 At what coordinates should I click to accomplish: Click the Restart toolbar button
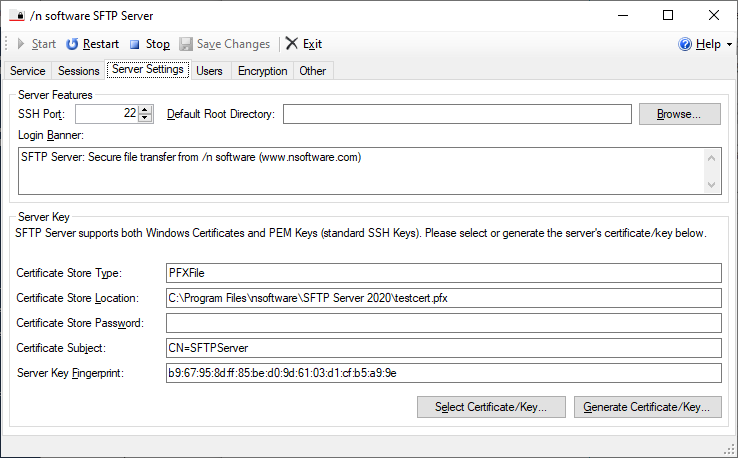[92, 44]
